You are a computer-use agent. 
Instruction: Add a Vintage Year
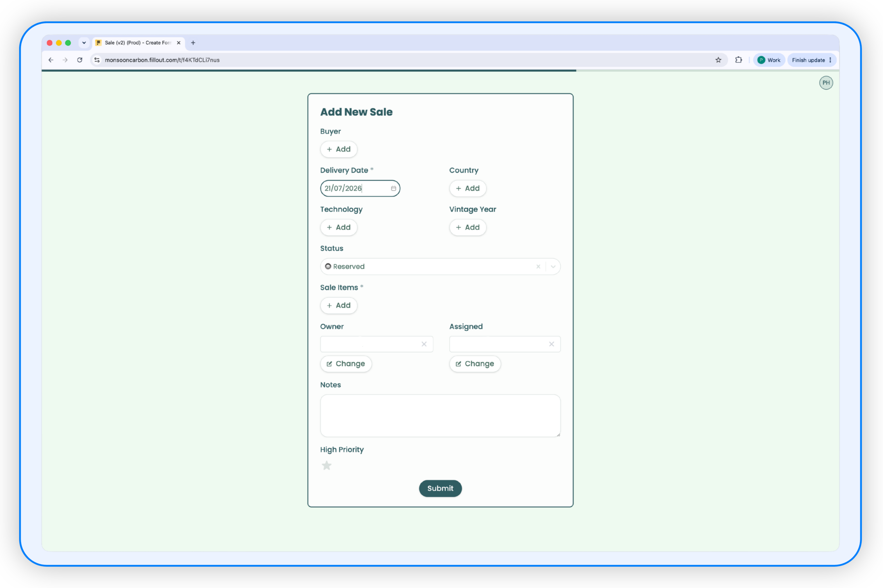(468, 227)
